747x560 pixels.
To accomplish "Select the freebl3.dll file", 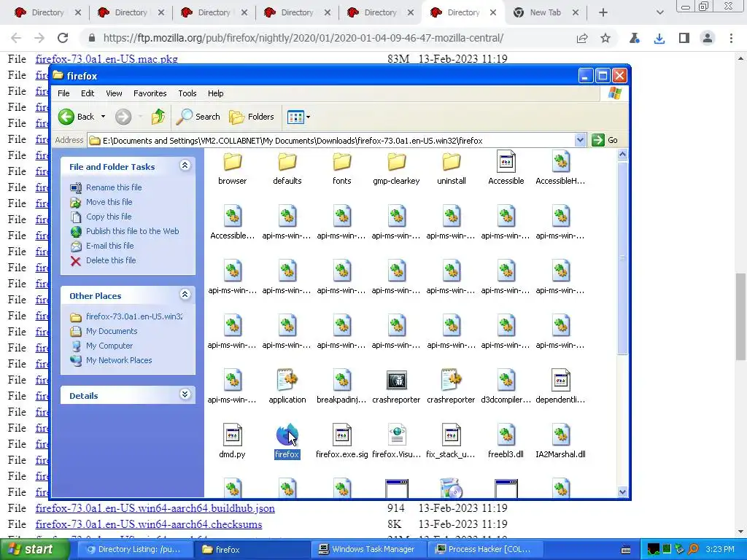I will click(506, 435).
